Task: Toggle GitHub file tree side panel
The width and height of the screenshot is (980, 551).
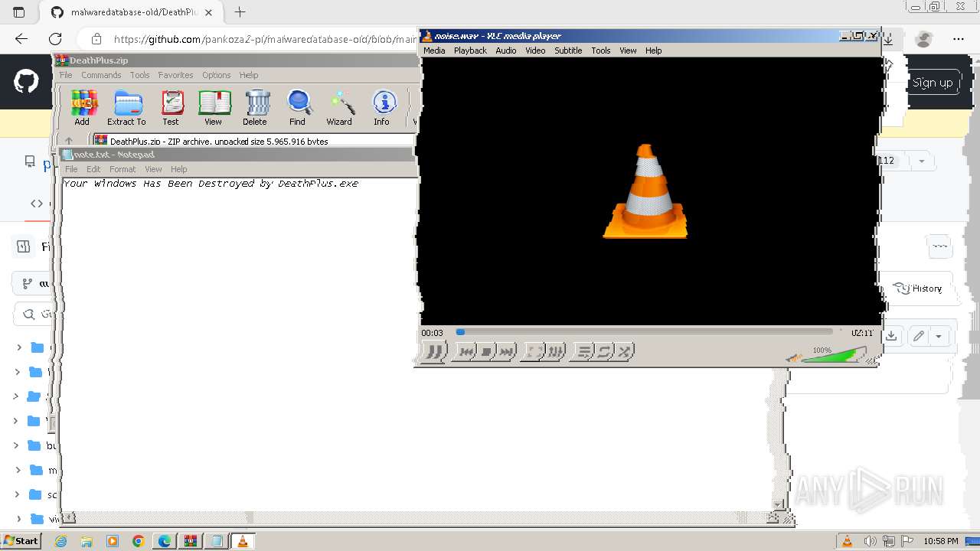Action: tap(24, 246)
